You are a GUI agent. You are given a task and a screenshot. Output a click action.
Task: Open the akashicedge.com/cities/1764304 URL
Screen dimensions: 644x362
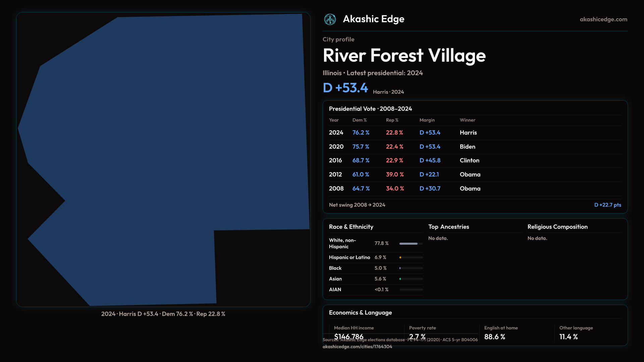[x=357, y=347]
